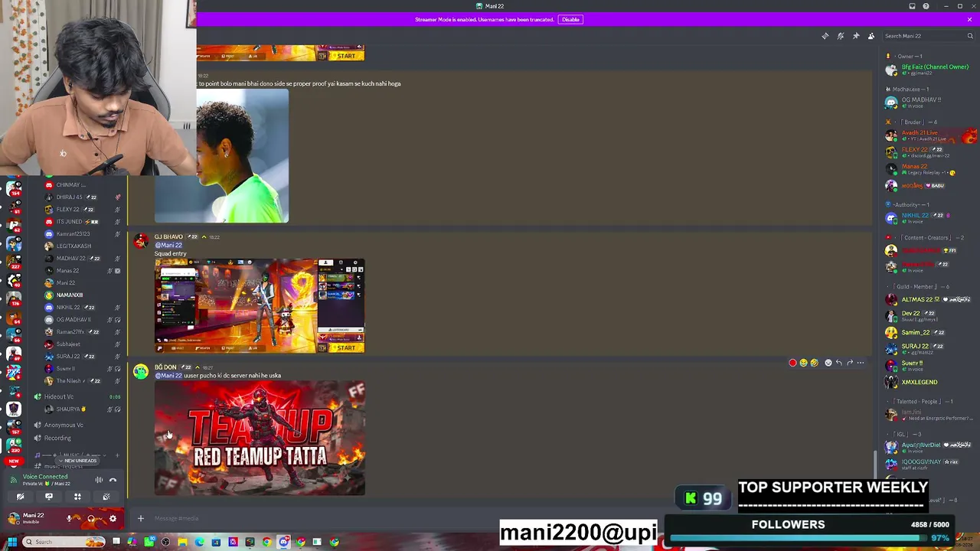The width and height of the screenshot is (980, 551).
Task: Open the Recording voice channel
Action: coord(57,438)
